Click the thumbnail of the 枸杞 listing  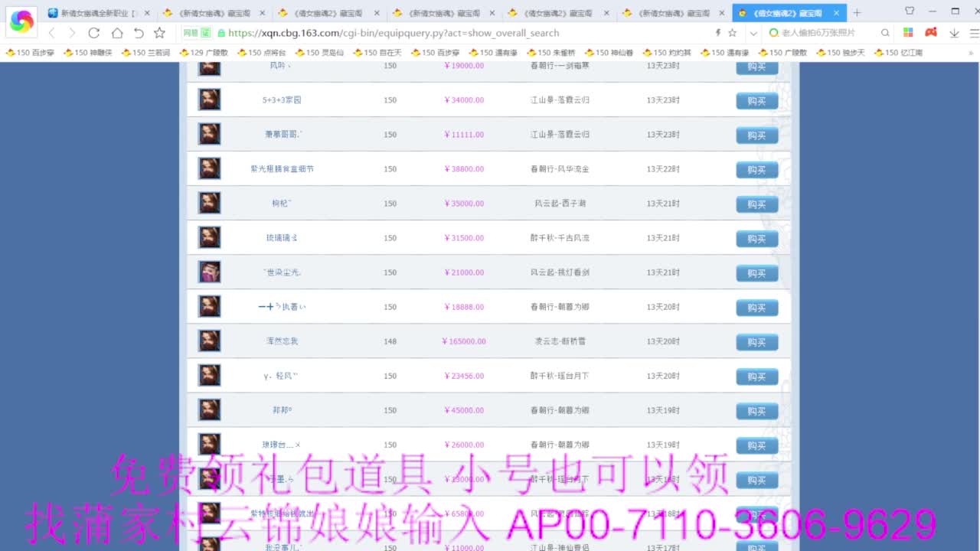coord(209,203)
